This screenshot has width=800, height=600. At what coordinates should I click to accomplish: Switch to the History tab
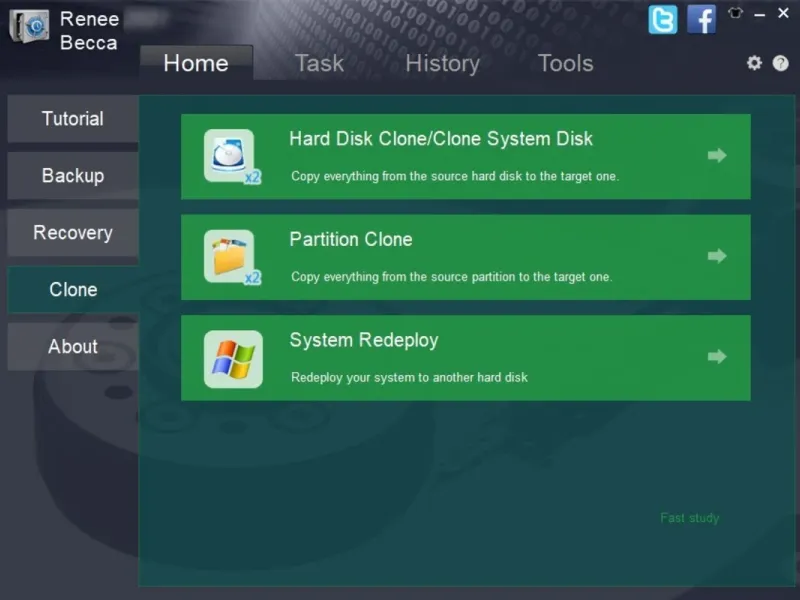pyautogui.click(x=442, y=63)
